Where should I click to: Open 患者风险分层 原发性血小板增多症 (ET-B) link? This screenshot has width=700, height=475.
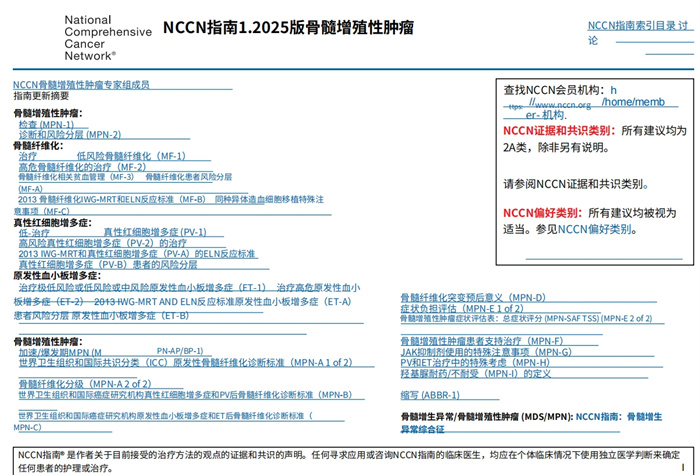click(x=101, y=316)
